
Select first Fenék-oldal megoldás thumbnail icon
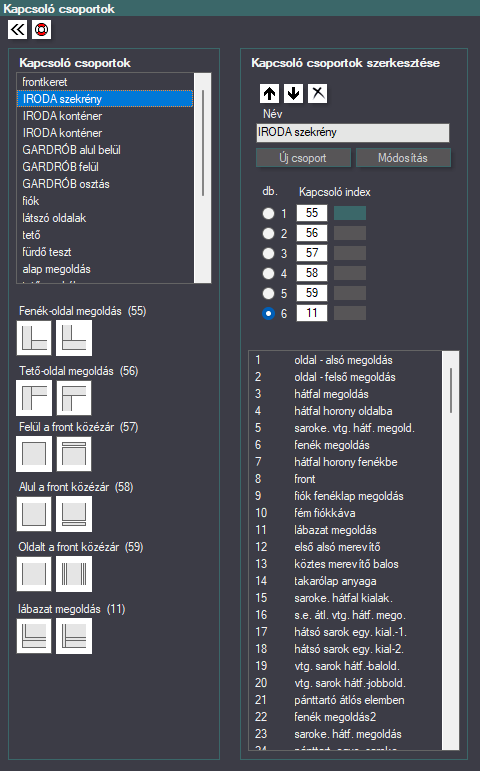pos(34,338)
